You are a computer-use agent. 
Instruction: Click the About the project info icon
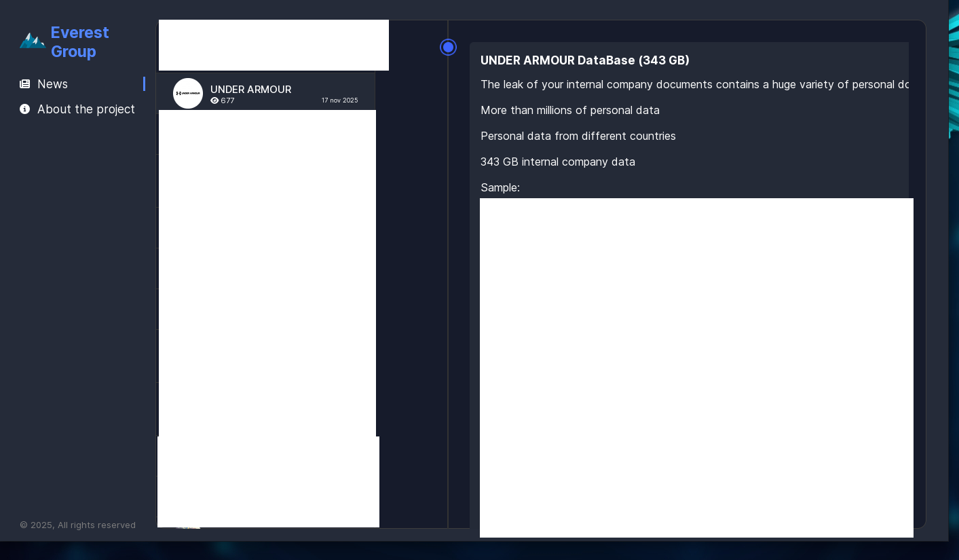[x=25, y=109]
